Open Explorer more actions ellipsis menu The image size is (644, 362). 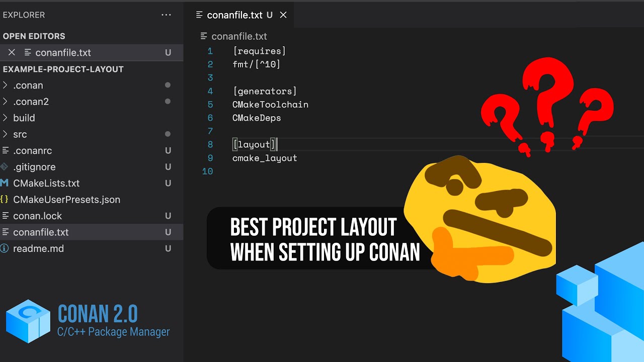(x=166, y=15)
